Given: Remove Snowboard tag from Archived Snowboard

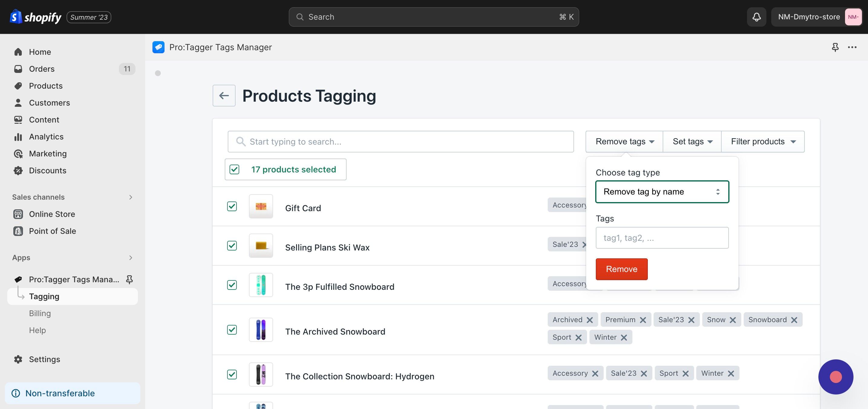Looking at the screenshot, I should (x=794, y=320).
